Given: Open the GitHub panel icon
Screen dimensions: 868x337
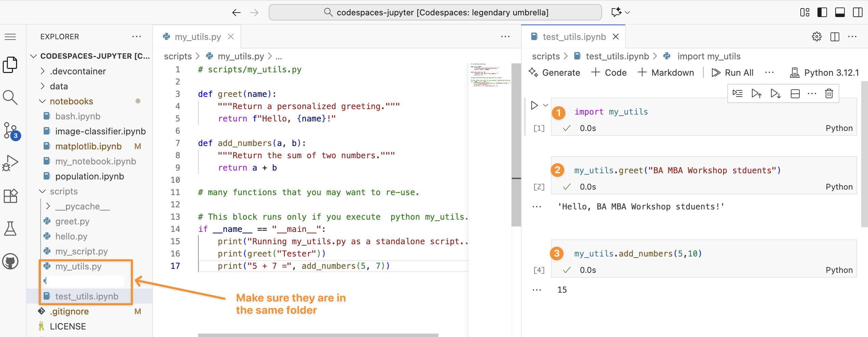Looking at the screenshot, I should pyautogui.click(x=10, y=262).
